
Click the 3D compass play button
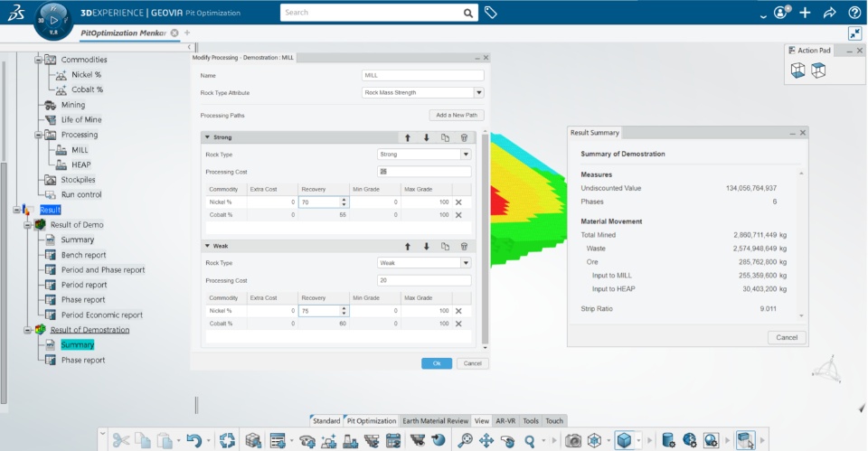coord(53,21)
